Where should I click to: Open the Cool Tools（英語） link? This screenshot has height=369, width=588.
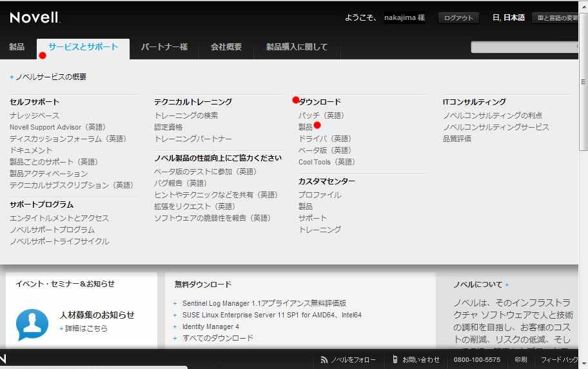pyautogui.click(x=327, y=162)
